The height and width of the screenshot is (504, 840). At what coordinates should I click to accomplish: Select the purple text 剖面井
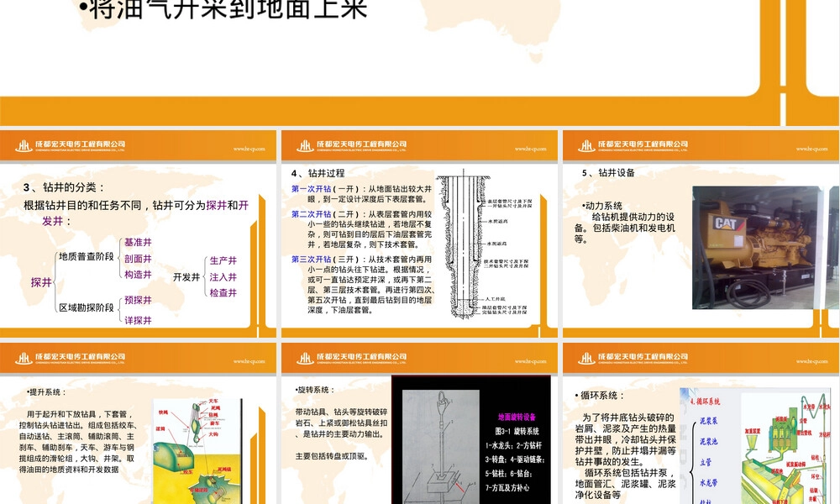(139, 259)
